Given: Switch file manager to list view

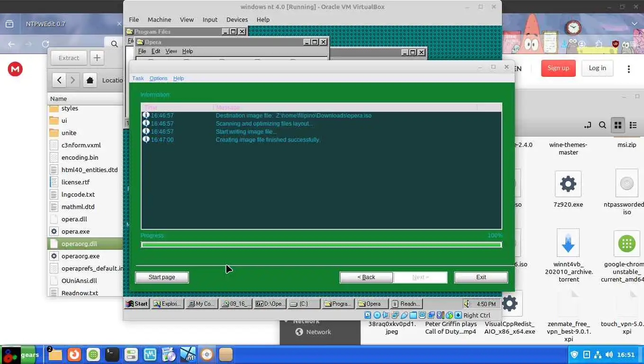Looking at the screenshot, I should tap(633, 125).
